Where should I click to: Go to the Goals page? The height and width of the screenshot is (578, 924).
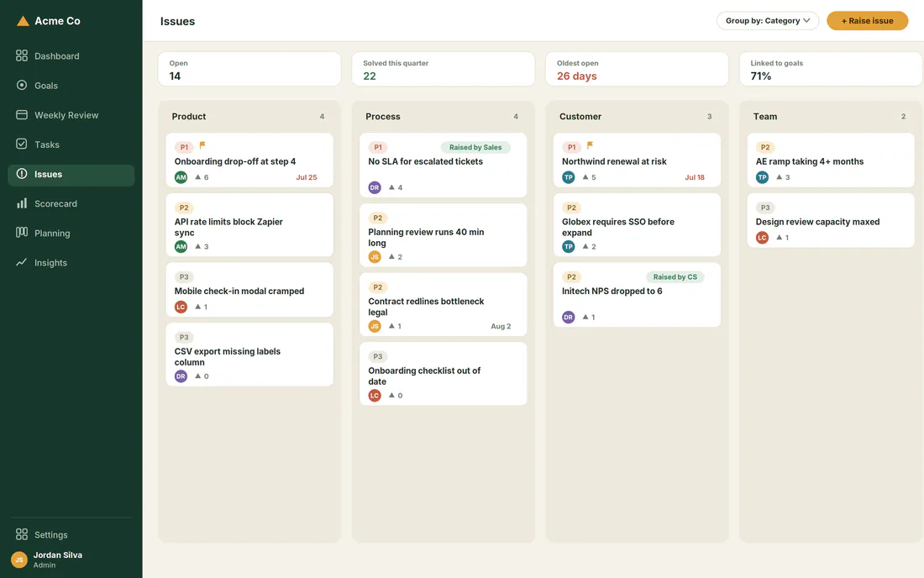click(71, 86)
